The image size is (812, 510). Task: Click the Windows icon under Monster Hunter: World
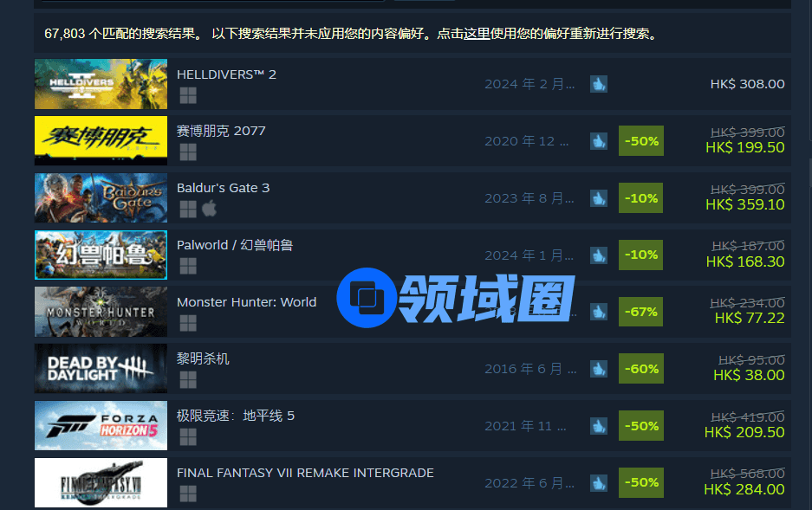point(188,323)
